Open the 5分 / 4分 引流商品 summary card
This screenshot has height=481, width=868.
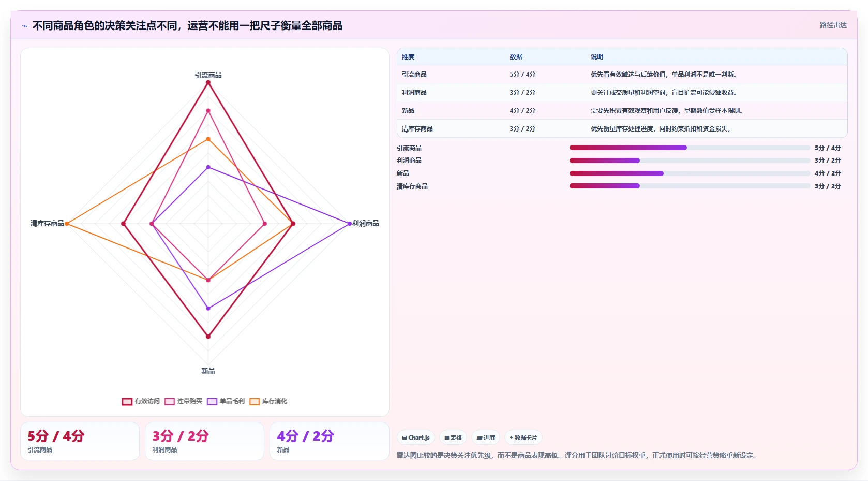pyautogui.click(x=80, y=441)
